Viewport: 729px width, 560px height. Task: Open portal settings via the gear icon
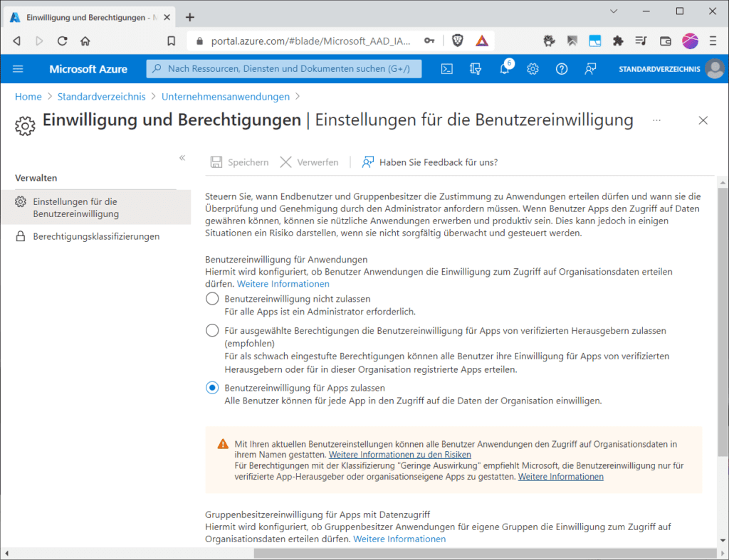pyautogui.click(x=533, y=69)
